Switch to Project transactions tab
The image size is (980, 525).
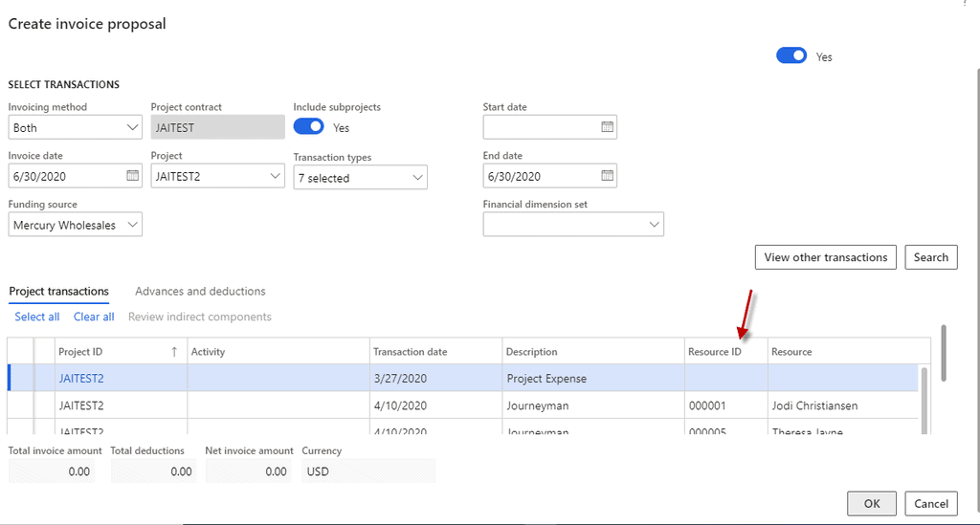pos(58,292)
